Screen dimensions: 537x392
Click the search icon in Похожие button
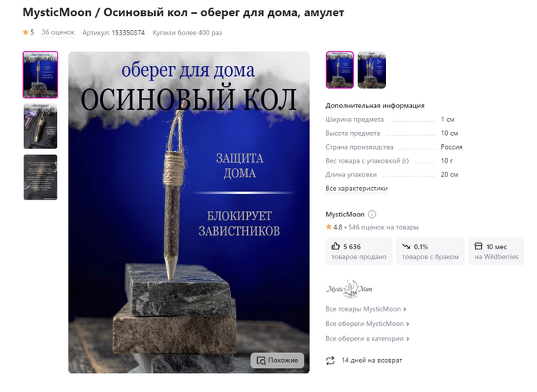point(261,361)
